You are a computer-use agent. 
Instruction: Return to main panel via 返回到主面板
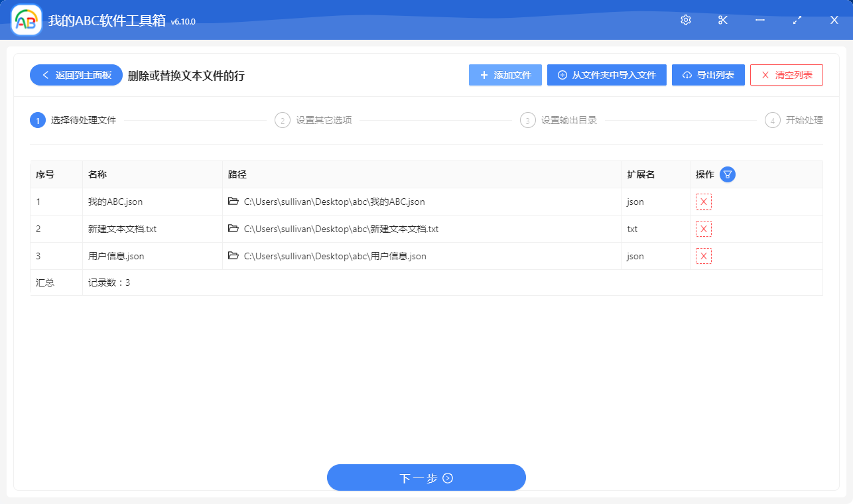tap(75, 74)
